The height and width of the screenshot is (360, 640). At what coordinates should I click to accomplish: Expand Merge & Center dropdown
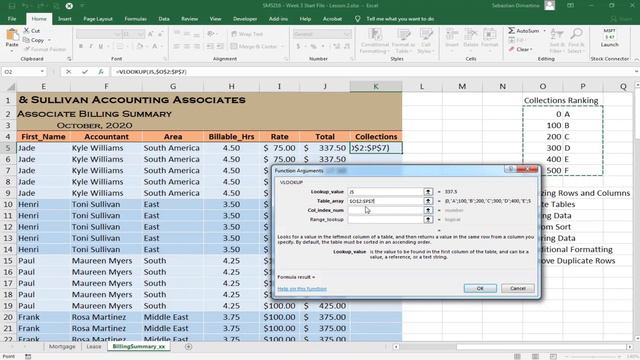point(282,47)
